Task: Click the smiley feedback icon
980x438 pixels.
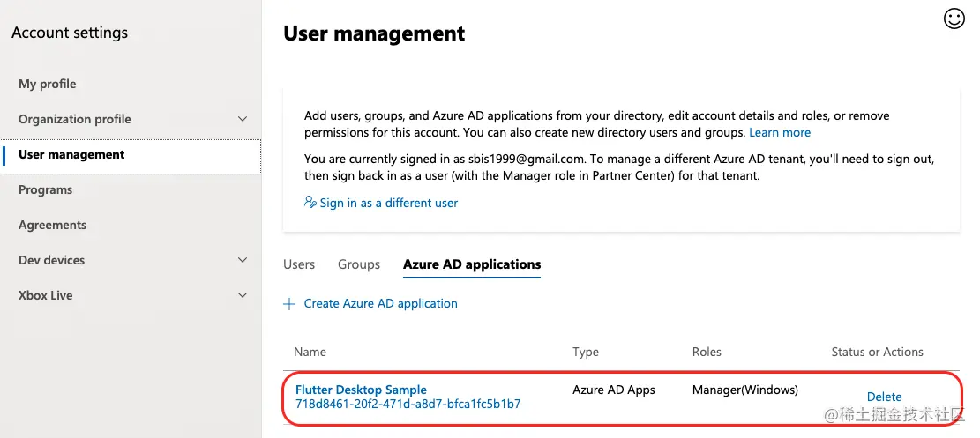Action: [x=954, y=19]
